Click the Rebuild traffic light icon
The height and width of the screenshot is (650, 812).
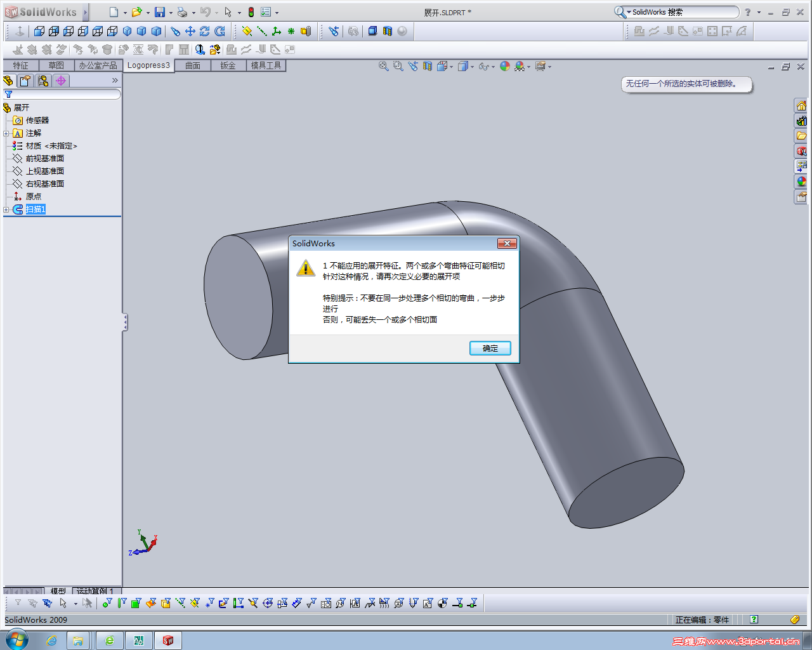(251, 12)
